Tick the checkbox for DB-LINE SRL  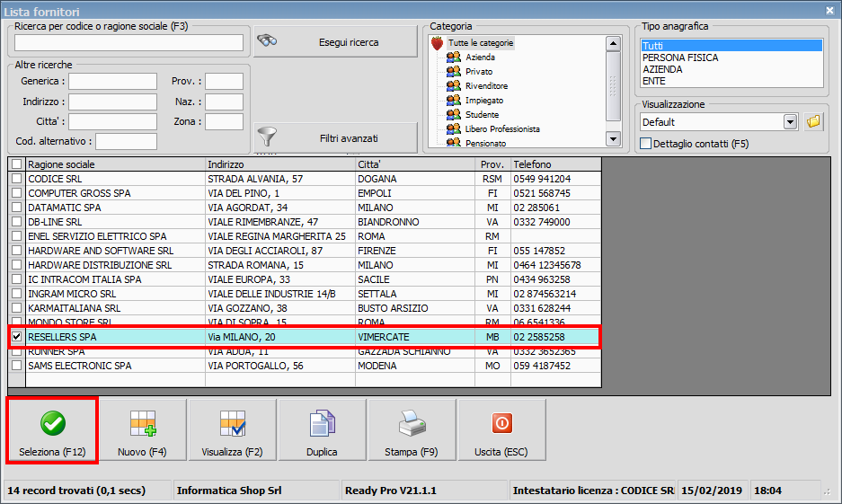[17, 222]
